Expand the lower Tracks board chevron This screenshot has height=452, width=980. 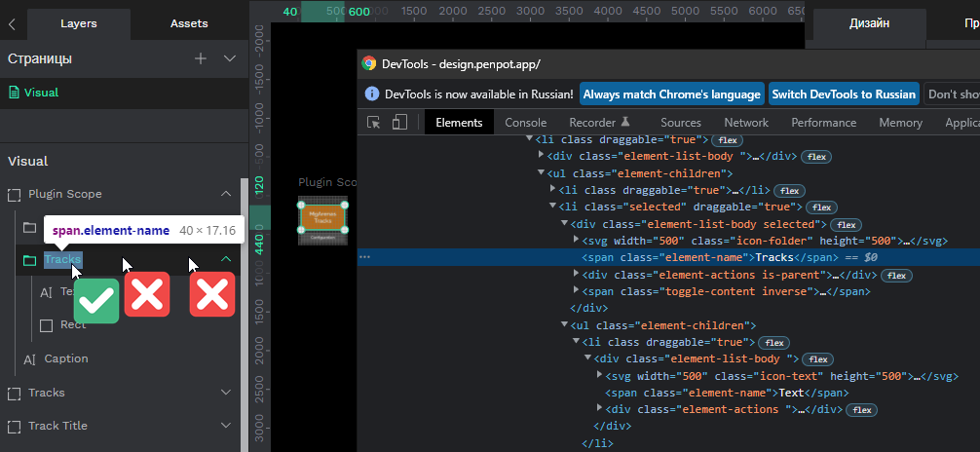226,393
